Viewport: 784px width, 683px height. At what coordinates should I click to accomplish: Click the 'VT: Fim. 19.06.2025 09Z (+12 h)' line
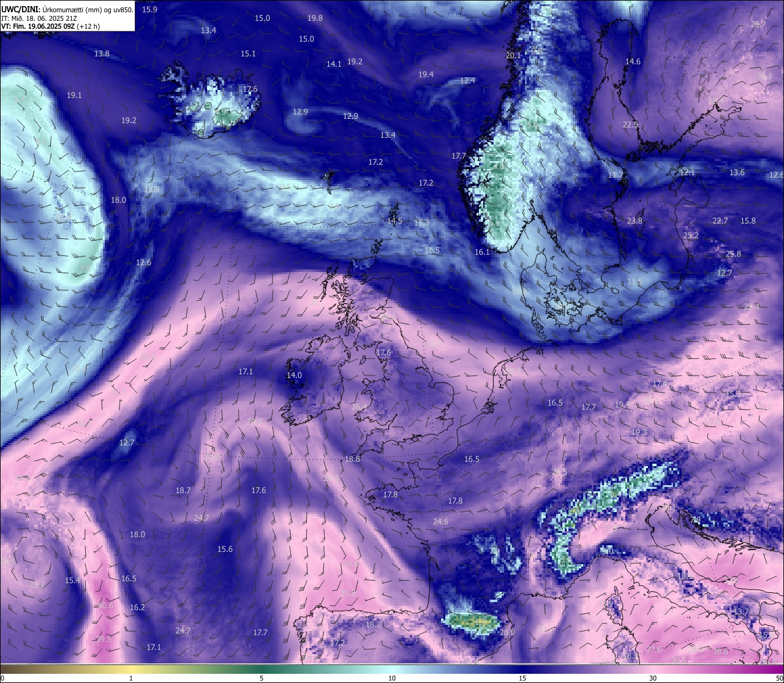pyautogui.click(x=50, y=26)
